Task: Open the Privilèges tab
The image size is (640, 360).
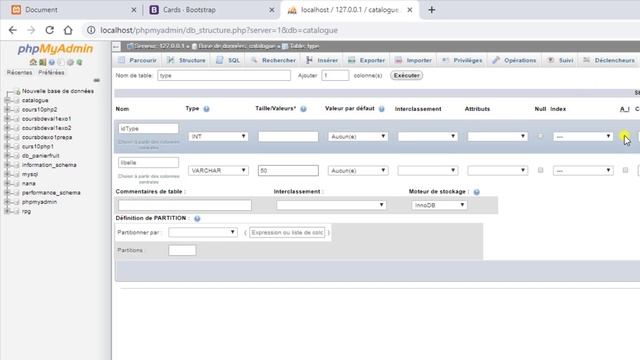Action: (462, 60)
